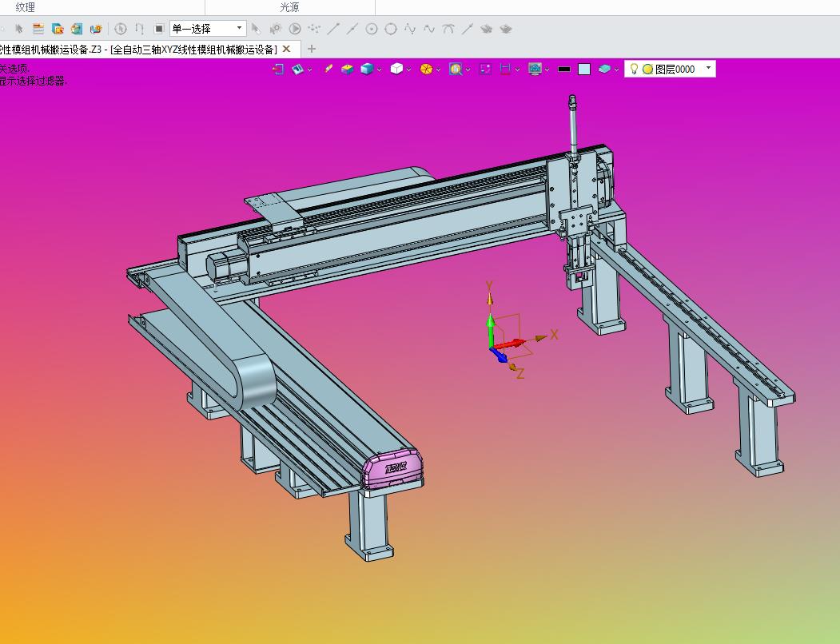Click the orange section view icon
This screenshot has width=840, height=644.
pyautogui.click(x=426, y=69)
